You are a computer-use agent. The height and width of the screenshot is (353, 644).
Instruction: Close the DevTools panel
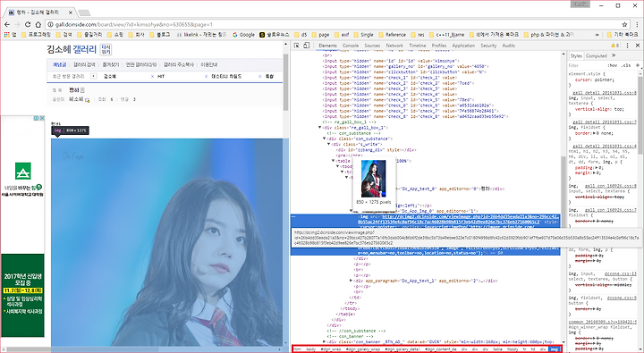tap(638, 46)
